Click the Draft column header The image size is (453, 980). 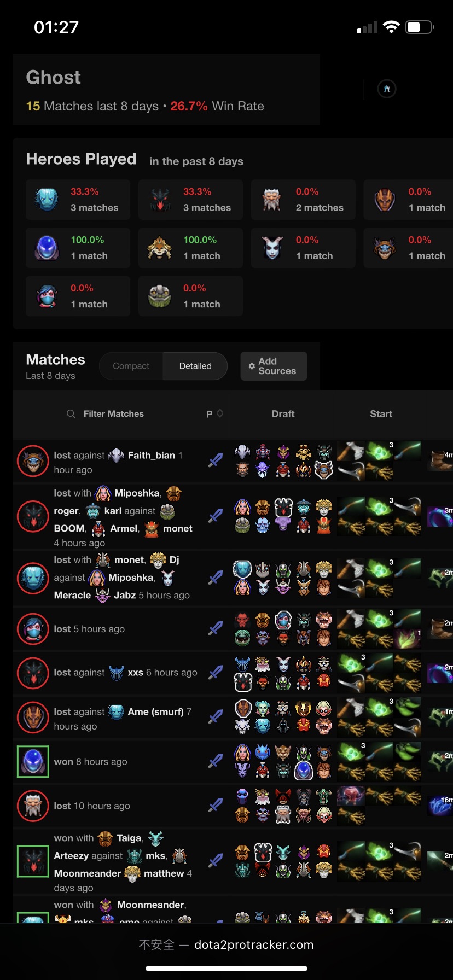point(283,414)
